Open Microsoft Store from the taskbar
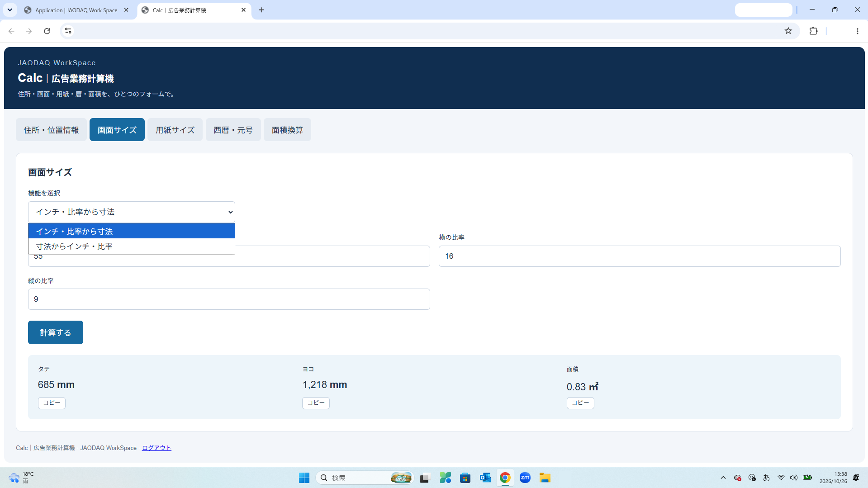This screenshot has width=868, height=488. [x=465, y=478]
